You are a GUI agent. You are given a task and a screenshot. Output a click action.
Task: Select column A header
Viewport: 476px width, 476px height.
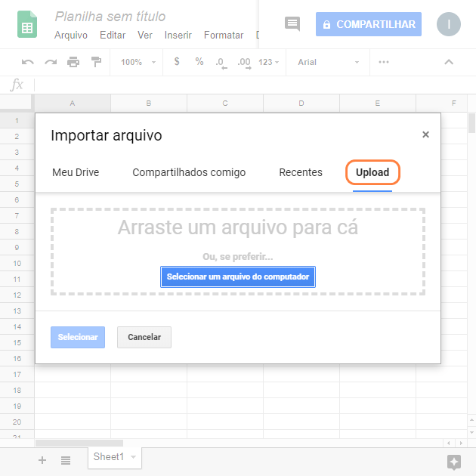[x=73, y=104]
